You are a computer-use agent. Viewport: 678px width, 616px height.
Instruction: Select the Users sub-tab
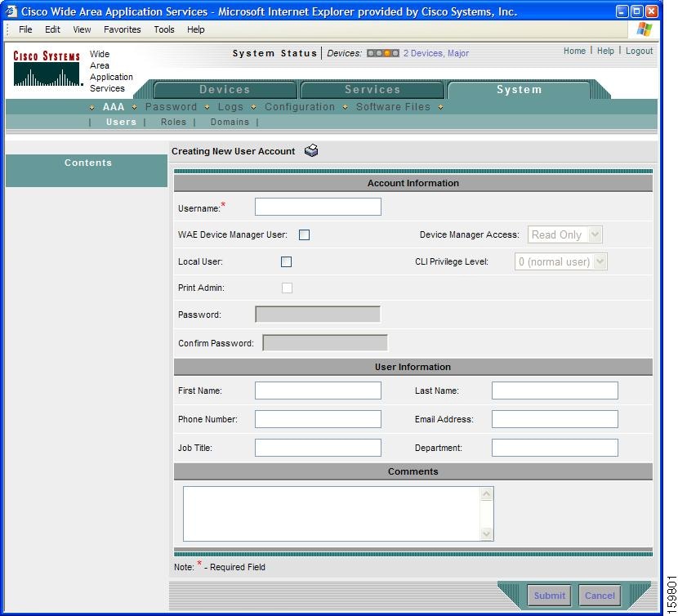coord(121,122)
